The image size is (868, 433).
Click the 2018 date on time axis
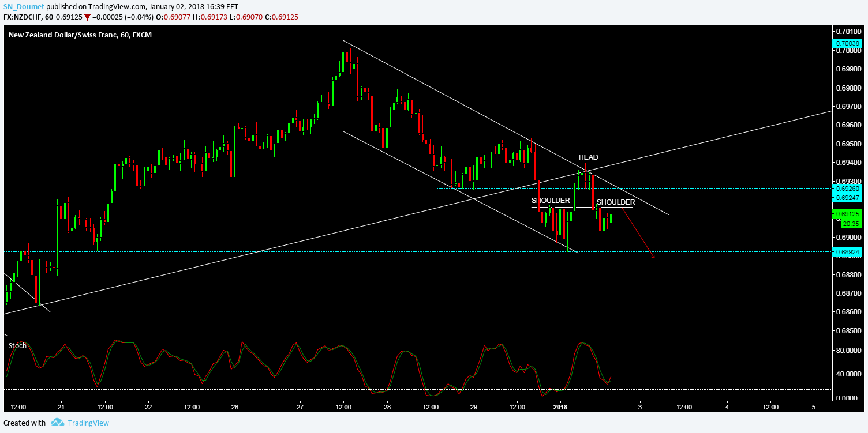pos(562,406)
